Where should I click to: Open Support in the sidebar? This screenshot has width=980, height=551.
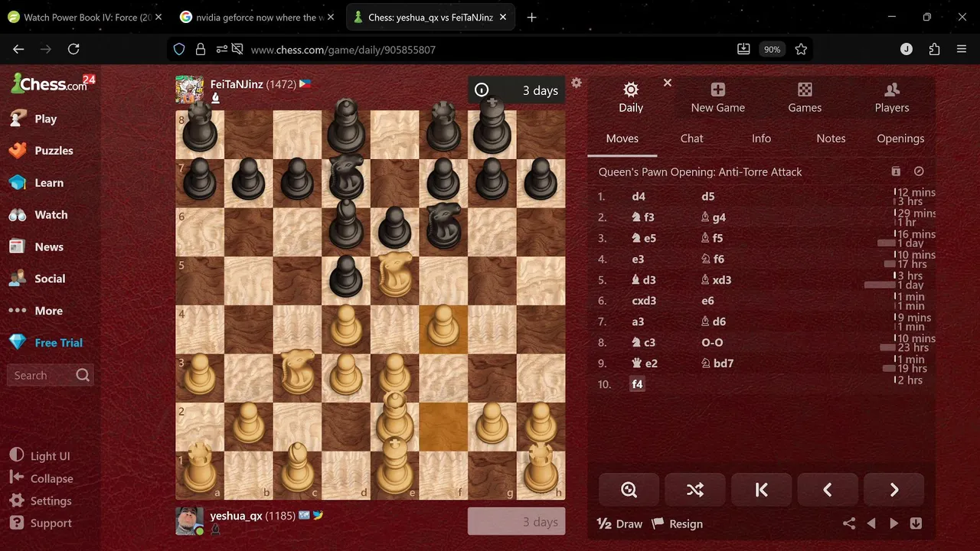[x=41, y=523]
